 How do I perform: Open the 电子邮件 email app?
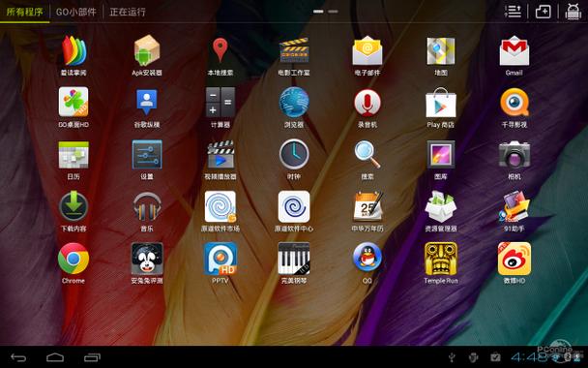(367, 50)
